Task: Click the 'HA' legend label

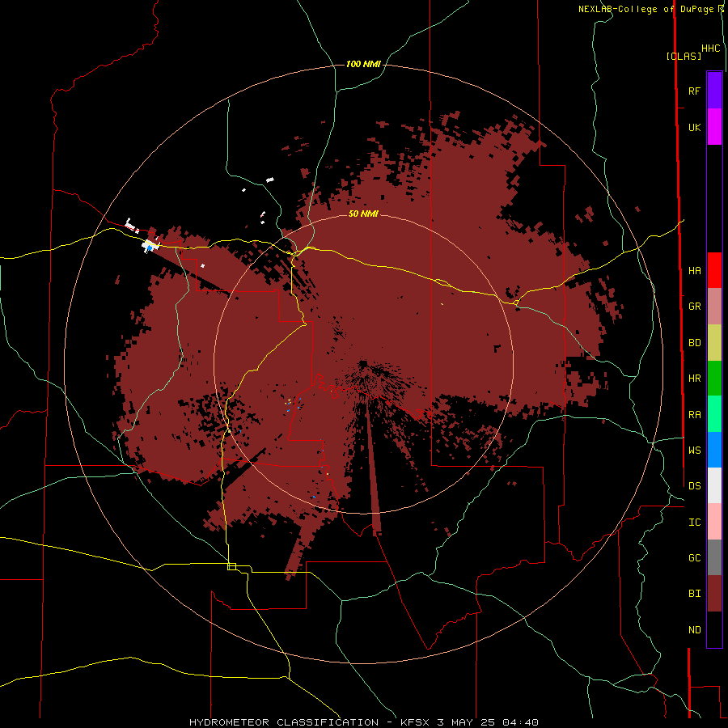Action: point(694,271)
